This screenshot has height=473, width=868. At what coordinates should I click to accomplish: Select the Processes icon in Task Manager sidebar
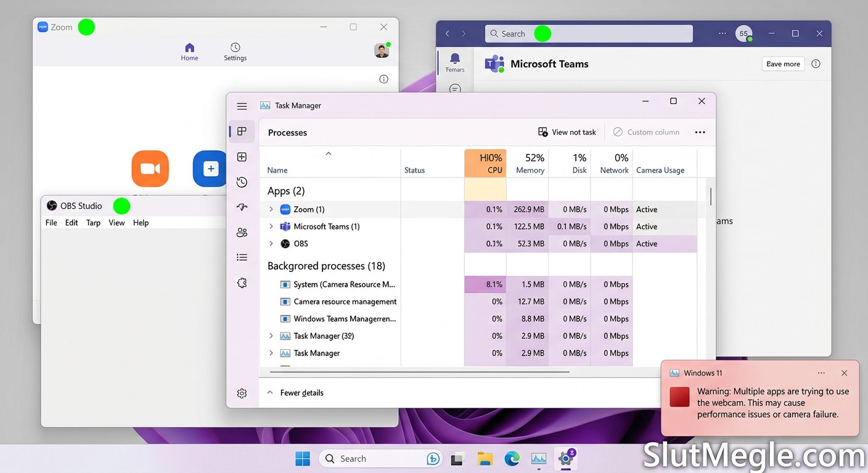tap(242, 131)
